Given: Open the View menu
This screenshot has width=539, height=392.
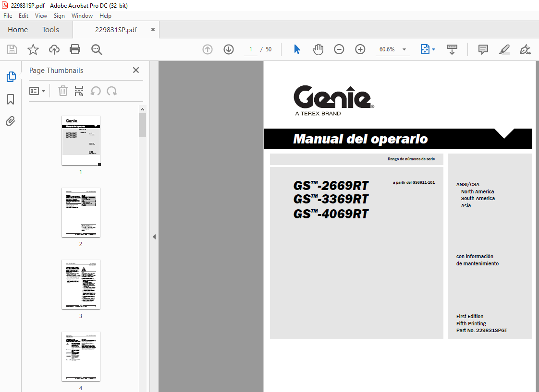Looking at the screenshot, I should 41,16.
